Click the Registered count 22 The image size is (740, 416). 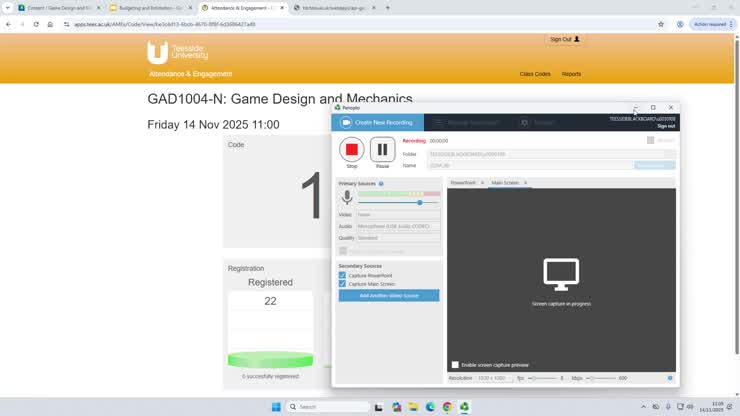(270, 301)
